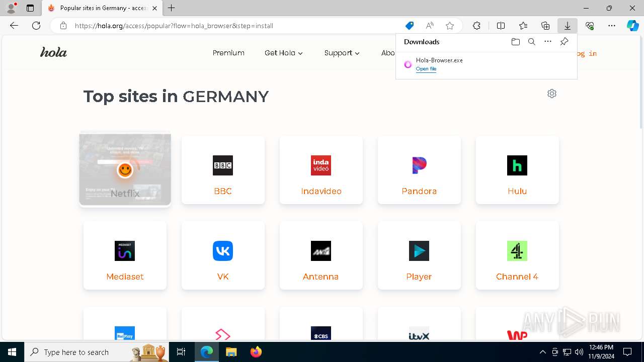Open the Mediaset site tile

click(125, 255)
